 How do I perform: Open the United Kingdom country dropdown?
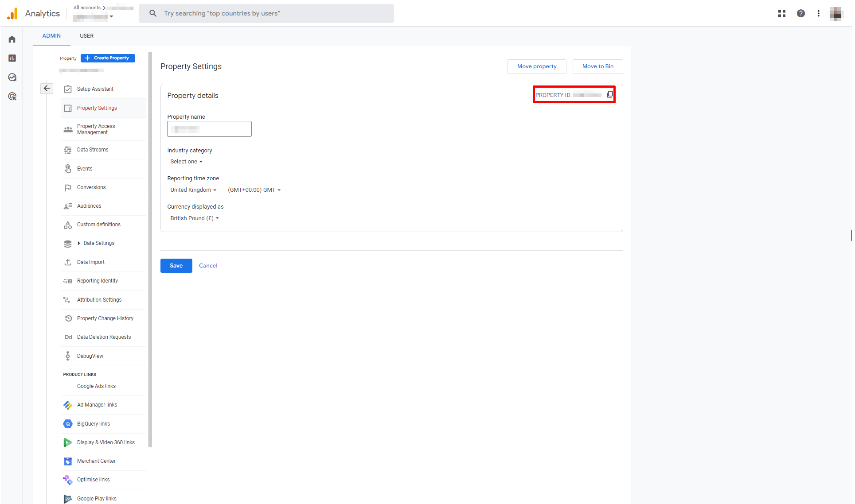(x=193, y=190)
